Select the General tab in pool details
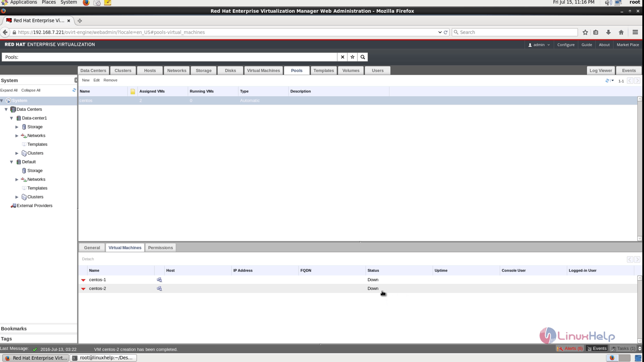Screen dimensions: 644x362 (x=92, y=247)
